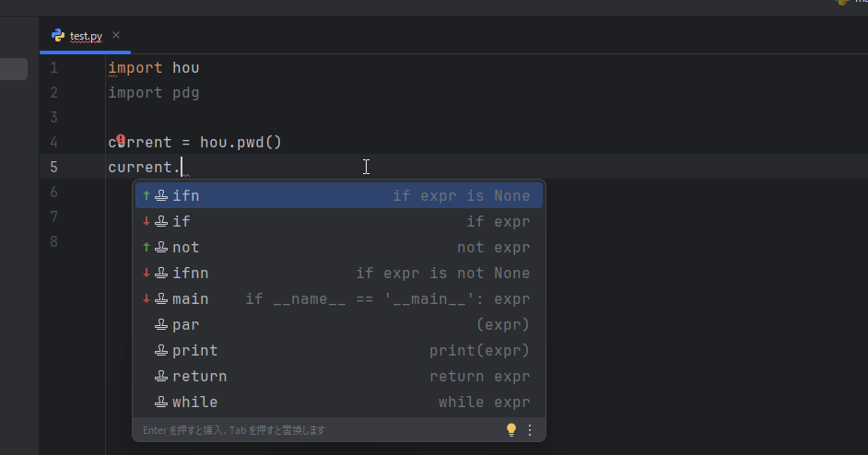This screenshot has width=868, height=455.
Task: Click line number 8 in the gutter
Action: [53, 242]
